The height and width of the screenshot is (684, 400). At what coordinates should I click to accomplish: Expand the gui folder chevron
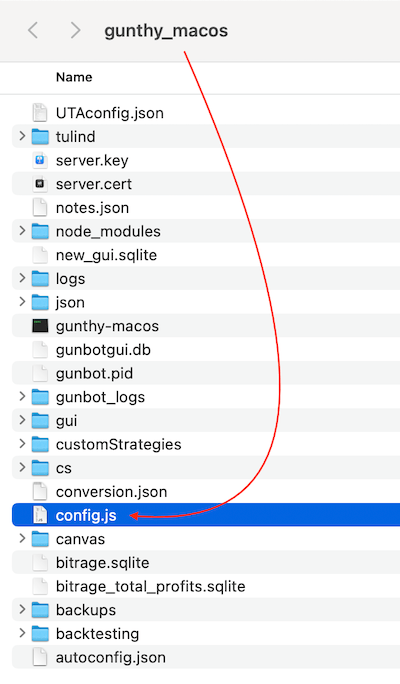(22, 421)
